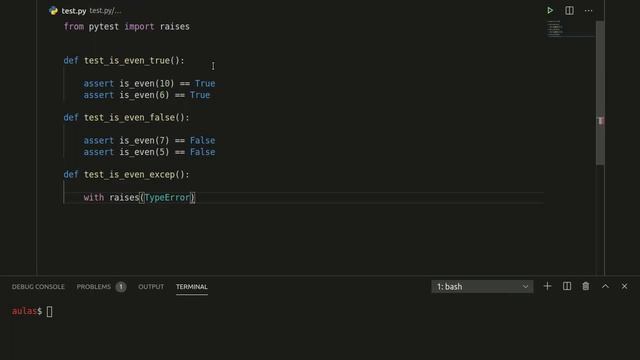640x360 pixels.
Task: Split the editor with split icon
Action: click(569, 11)
